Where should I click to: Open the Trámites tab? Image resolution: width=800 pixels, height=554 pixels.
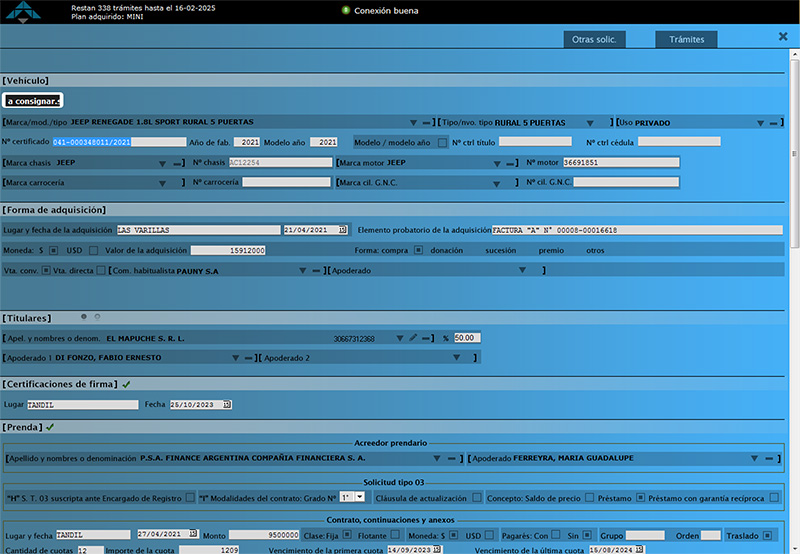[686, 40]
